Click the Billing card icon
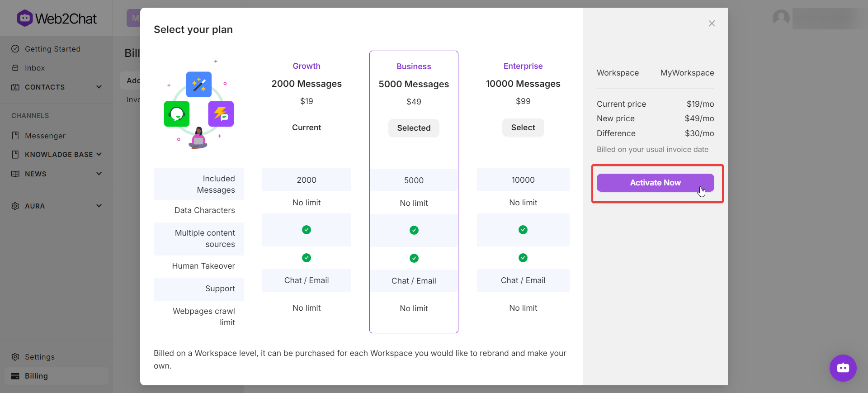 click(x=15, y=376)
